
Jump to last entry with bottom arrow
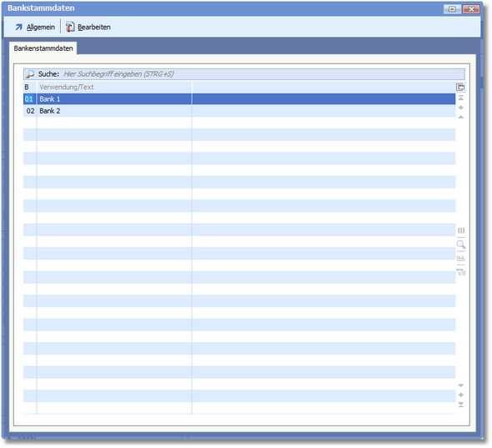click(x=460, y=405)
